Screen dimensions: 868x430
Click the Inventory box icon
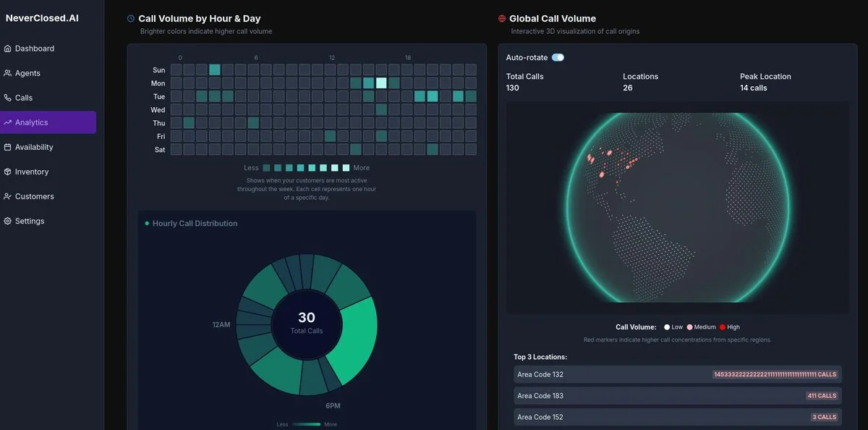coord(9,172)
